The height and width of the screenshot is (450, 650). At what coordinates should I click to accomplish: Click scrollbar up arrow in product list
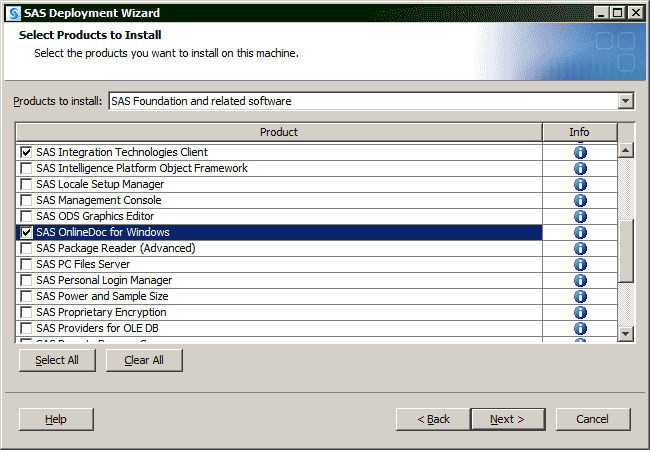click(x=626, y=150)
